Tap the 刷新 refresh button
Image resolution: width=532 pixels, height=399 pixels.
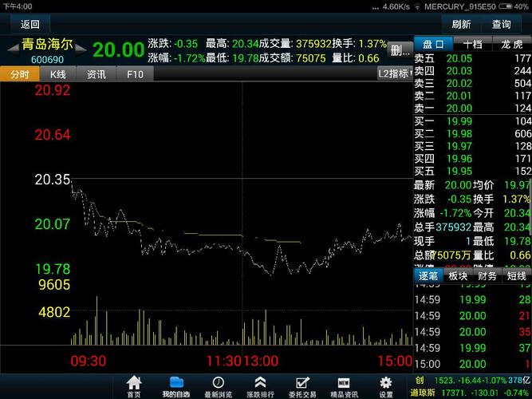pos(461,25)
